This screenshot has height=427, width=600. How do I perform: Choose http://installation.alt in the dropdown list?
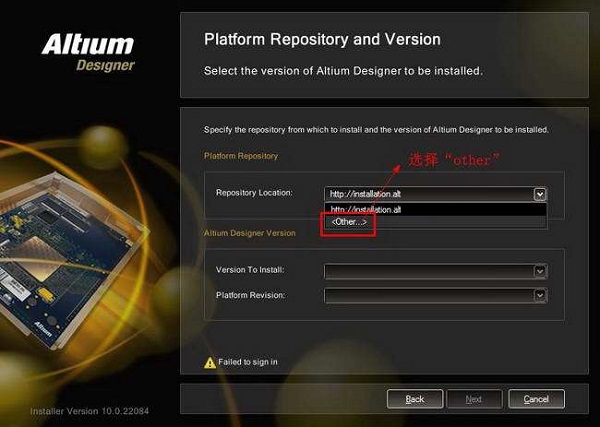[435, 210]
